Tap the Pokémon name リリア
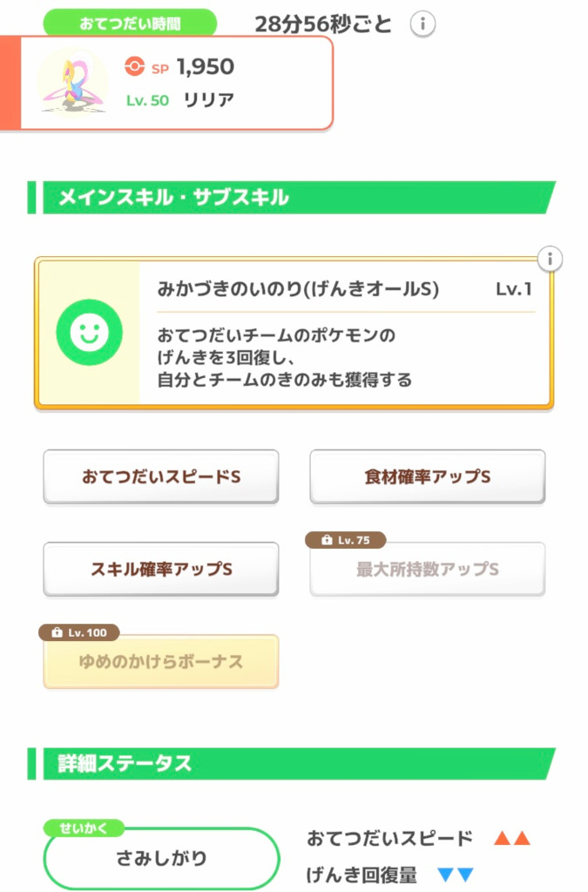Image resolution: width=588 pixels, height=892 pixels. point(208,99)
